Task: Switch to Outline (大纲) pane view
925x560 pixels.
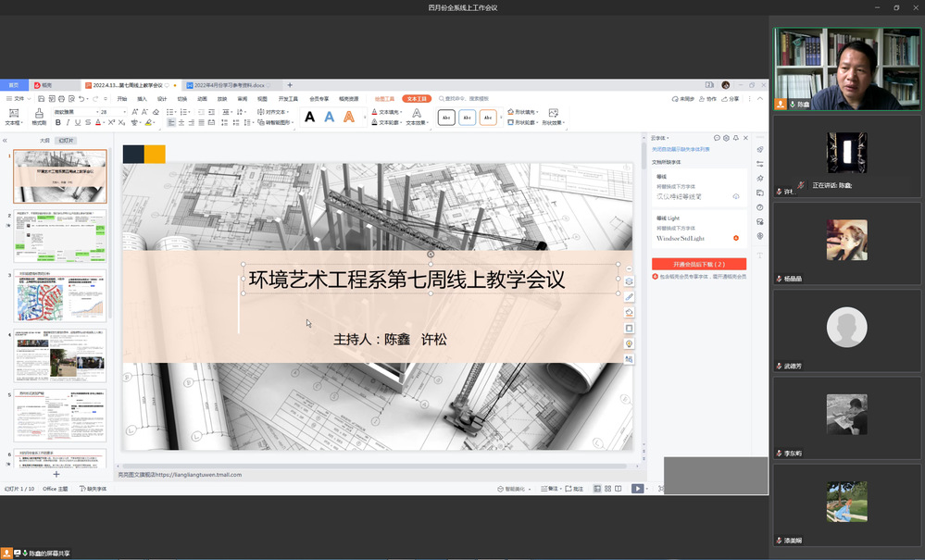Action: tap(44, 141)
